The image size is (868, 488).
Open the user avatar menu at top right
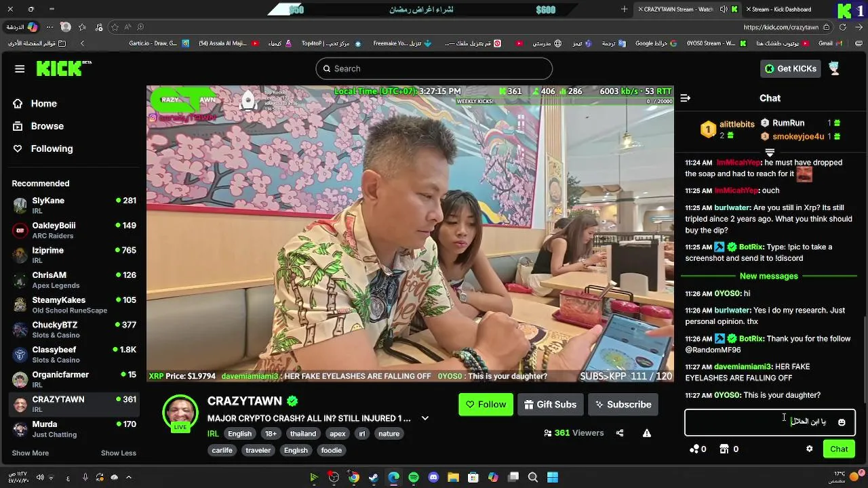(x=834, y=68)
